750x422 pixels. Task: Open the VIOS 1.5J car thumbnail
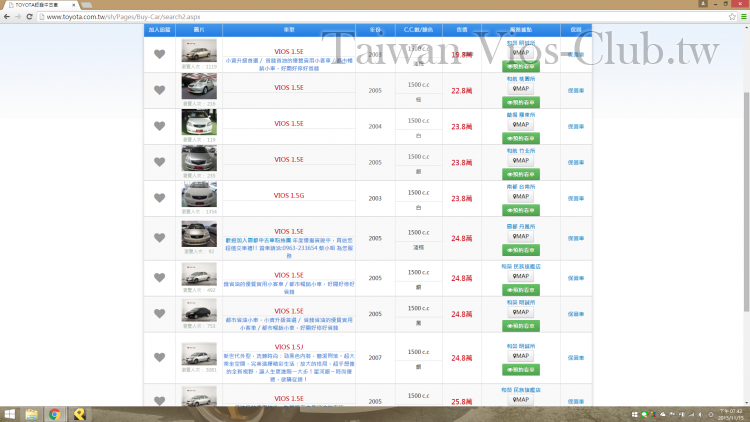click(x=199, y=354)
